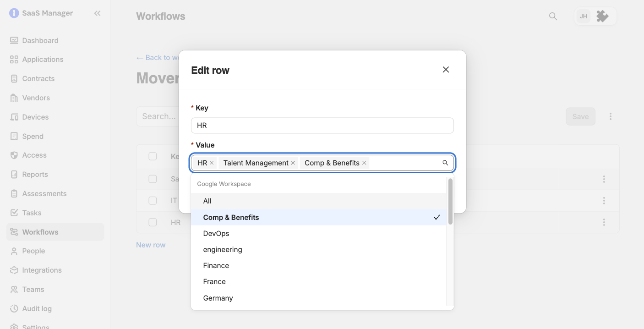Open the first table row's three-dot menu

tap(604, 179)
